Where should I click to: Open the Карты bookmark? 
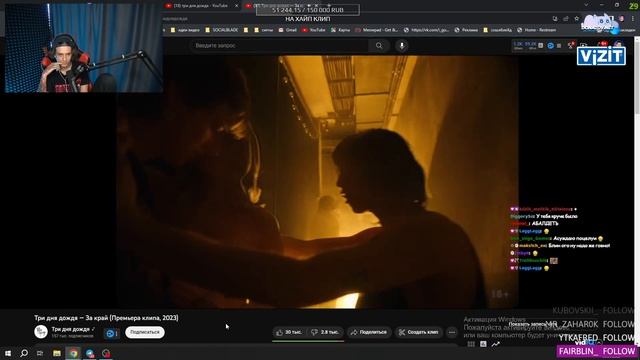click(340, 30)
